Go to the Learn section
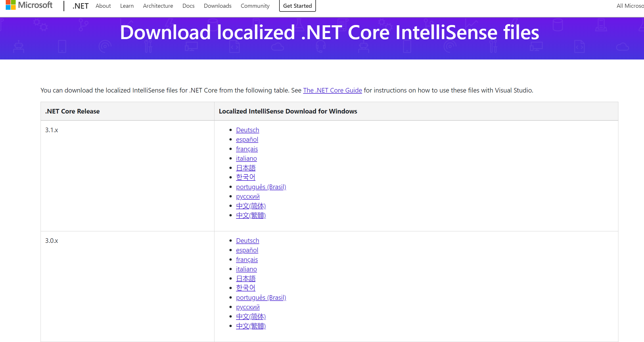The width and height of the screenshot is (644, 342). [127, 6]
